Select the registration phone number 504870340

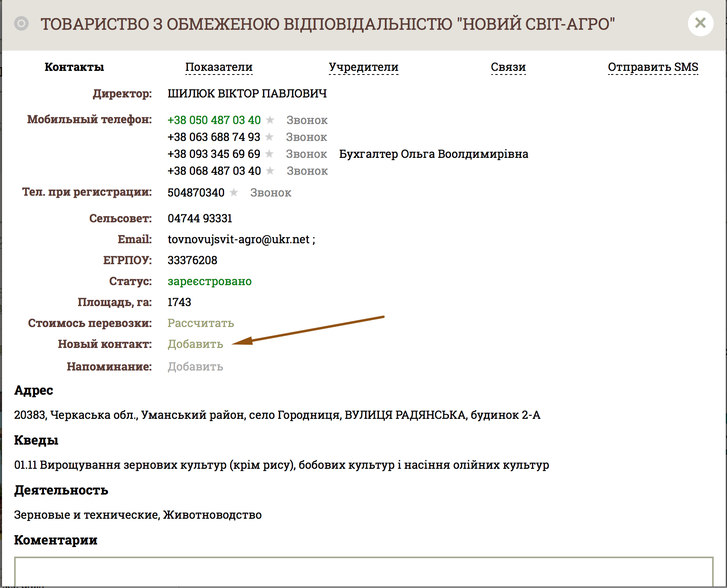tap(196, 193)
